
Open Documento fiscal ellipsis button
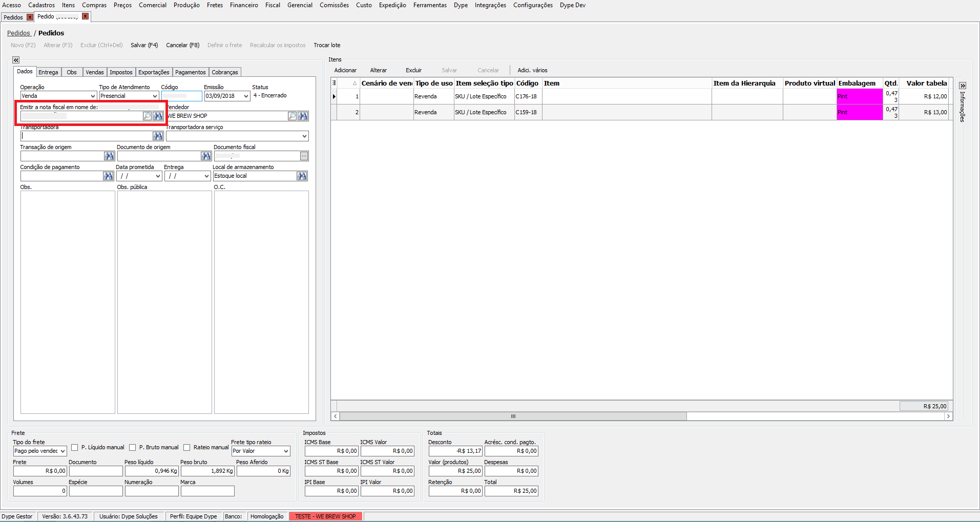coord(304,156)
